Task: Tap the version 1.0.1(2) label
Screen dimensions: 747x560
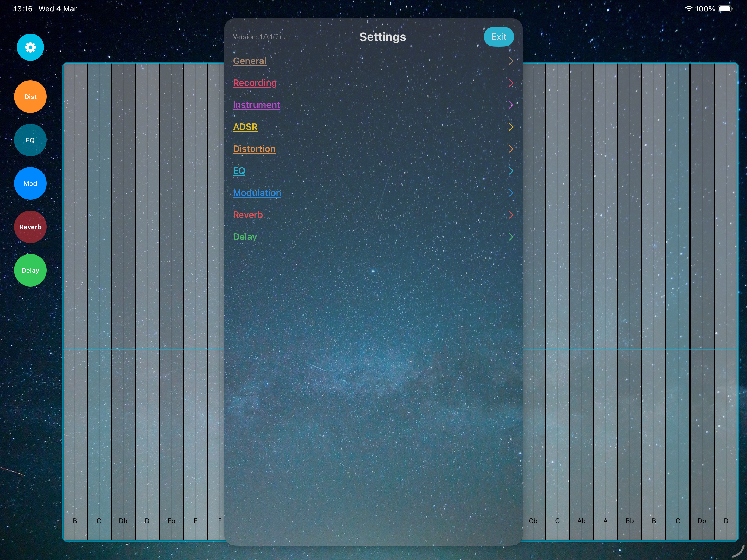Action: 257,37
